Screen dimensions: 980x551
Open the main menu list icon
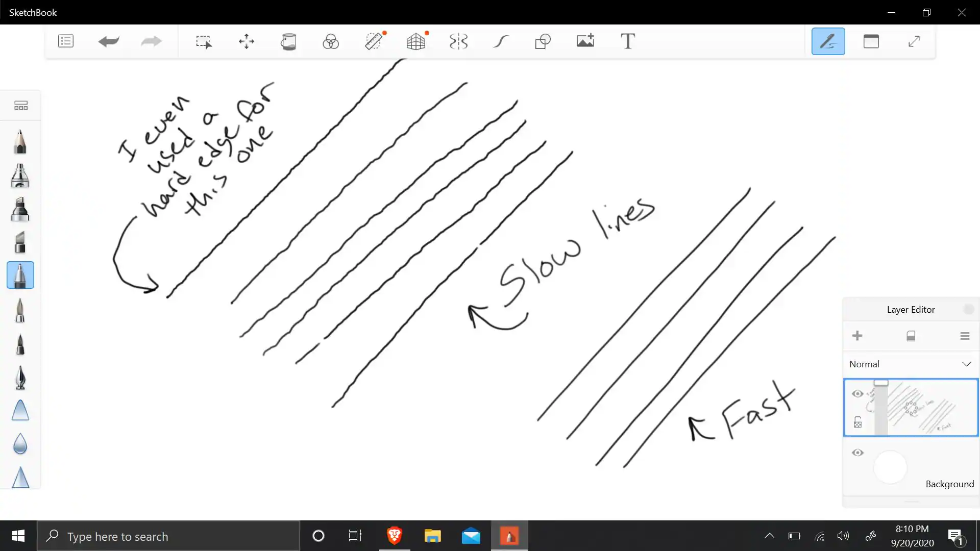66,41
